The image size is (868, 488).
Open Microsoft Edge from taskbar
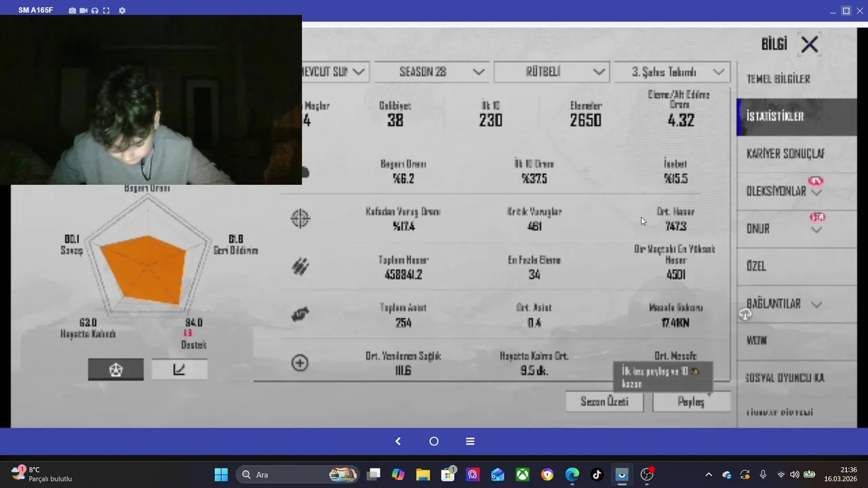572,474
